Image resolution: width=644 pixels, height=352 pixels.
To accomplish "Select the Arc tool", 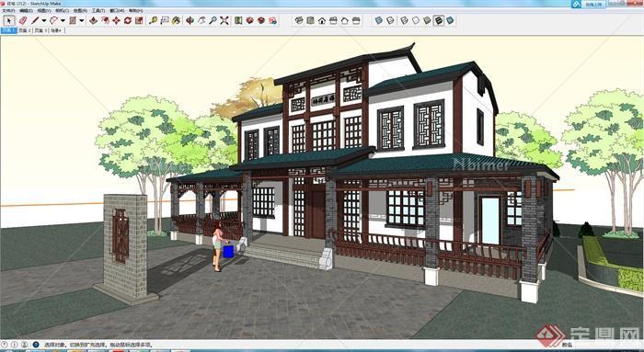I will click(x=53, y=20).
